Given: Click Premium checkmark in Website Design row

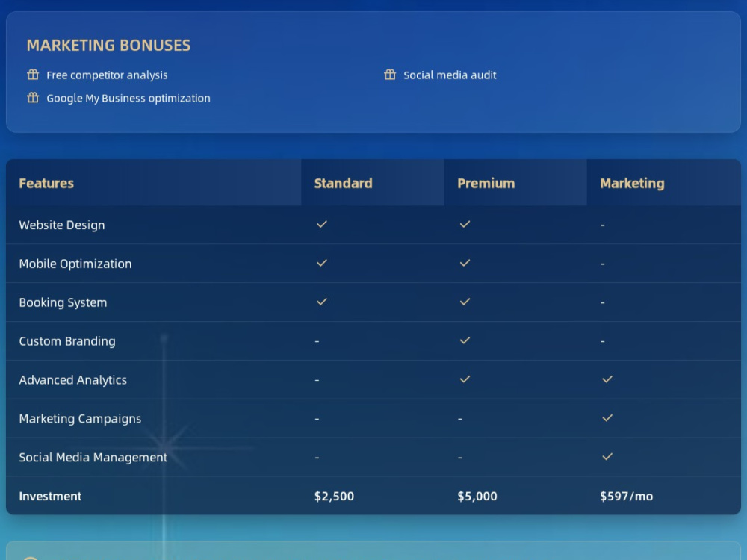Looking at the screenshot, I should click(465, 224).
